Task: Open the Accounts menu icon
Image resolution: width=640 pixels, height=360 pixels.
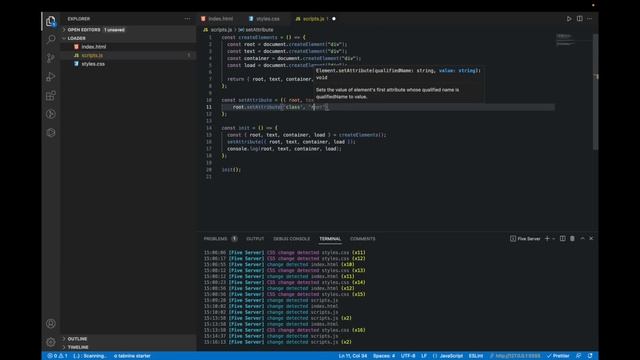Action: pos(51,324)
